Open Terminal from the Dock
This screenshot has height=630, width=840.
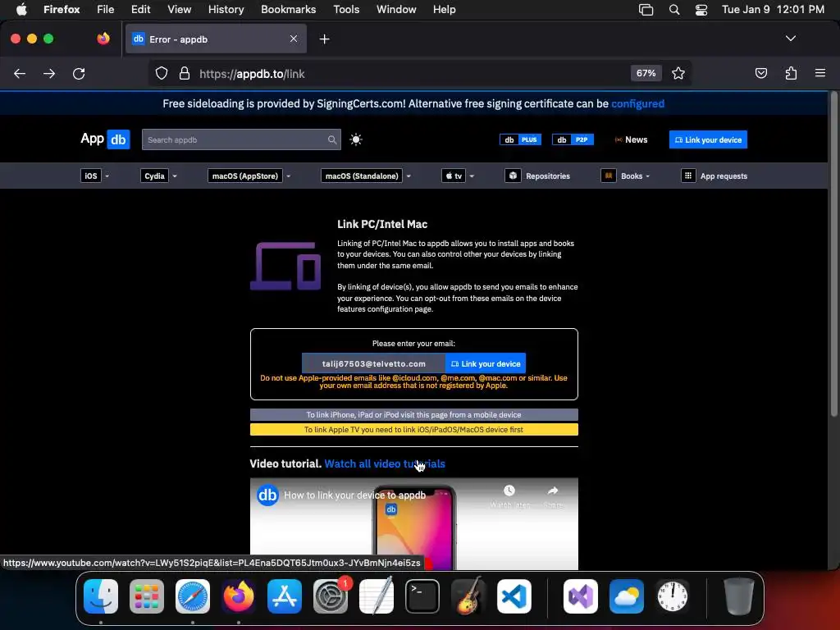422,596
